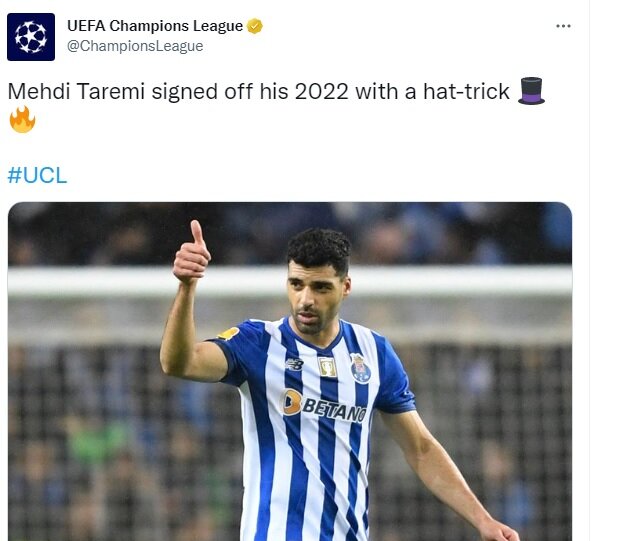The width and height of the screenshot is (622, 541).
Task: Click the fire emoji
Action: pyautogui.click(x=22, y=119)
